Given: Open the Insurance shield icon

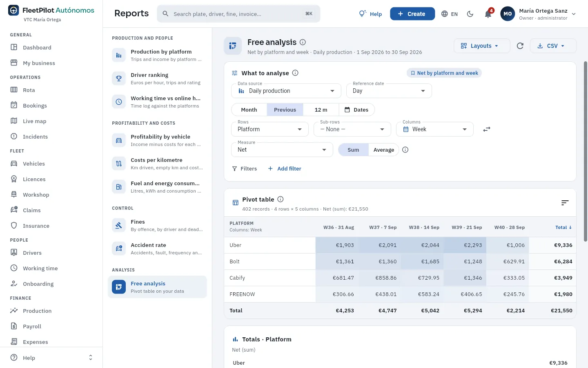Looking at the screenshot, I should (14, 226).
